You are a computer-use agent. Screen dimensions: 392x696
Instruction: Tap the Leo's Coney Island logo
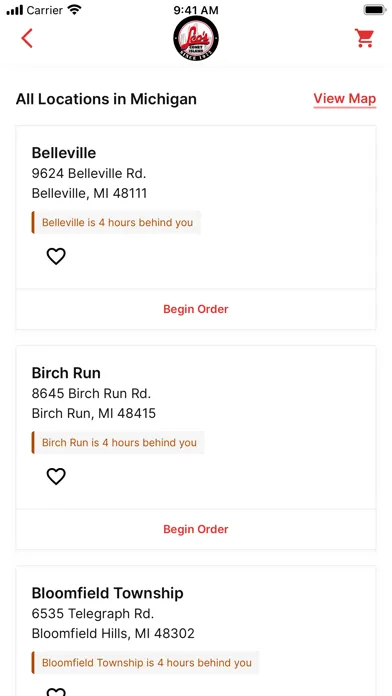click(x=196, y=38)
